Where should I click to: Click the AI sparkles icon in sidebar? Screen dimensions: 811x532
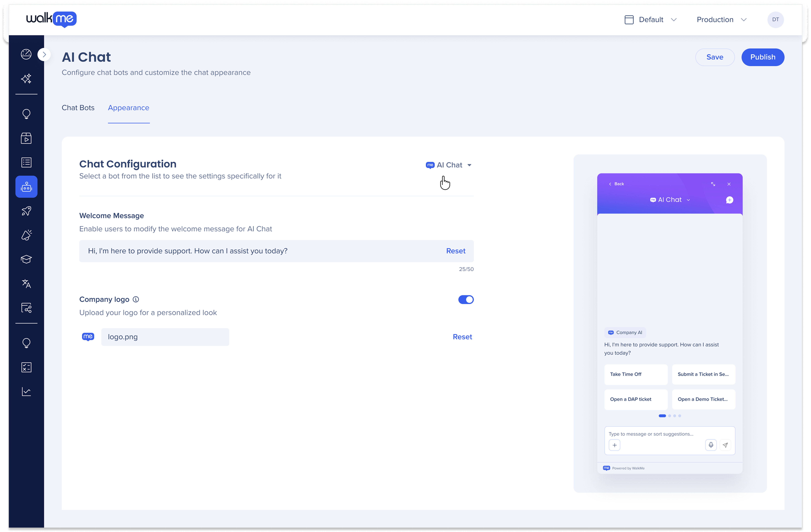point(26,79)
